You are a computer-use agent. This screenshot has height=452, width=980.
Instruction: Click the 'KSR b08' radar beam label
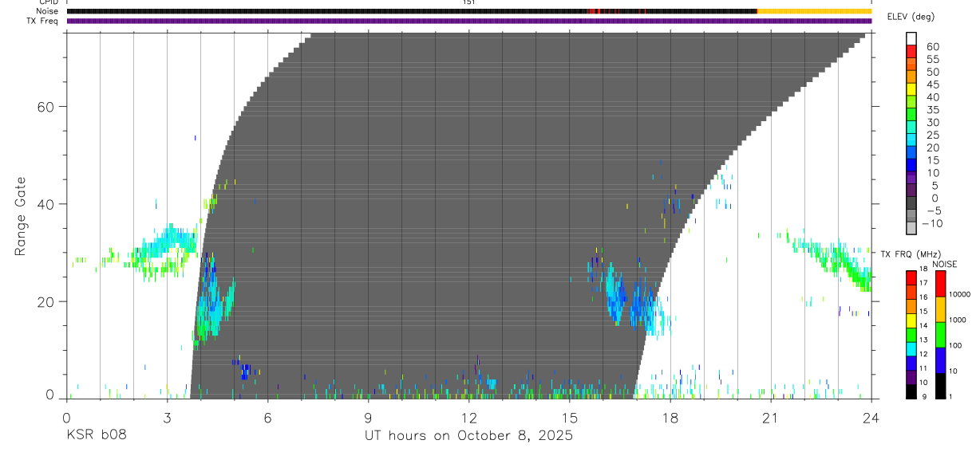click(x=96, y=436)
